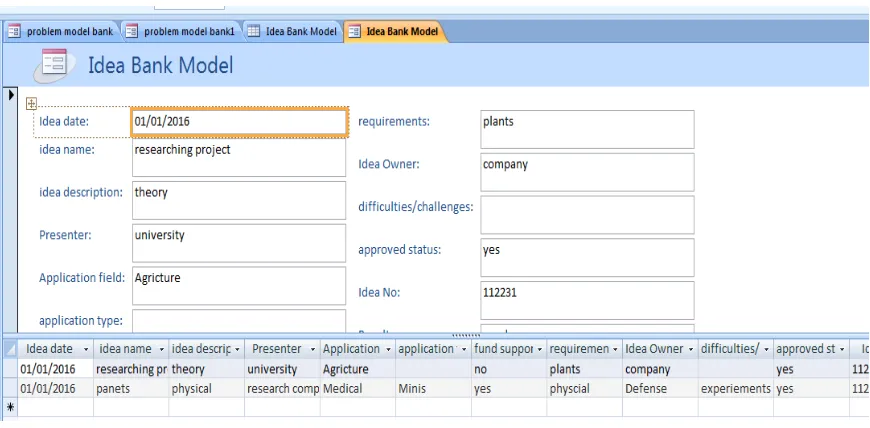Open the fund suppor column dropdown arrow
Screen dimensions: 870x428
point(539,350)
